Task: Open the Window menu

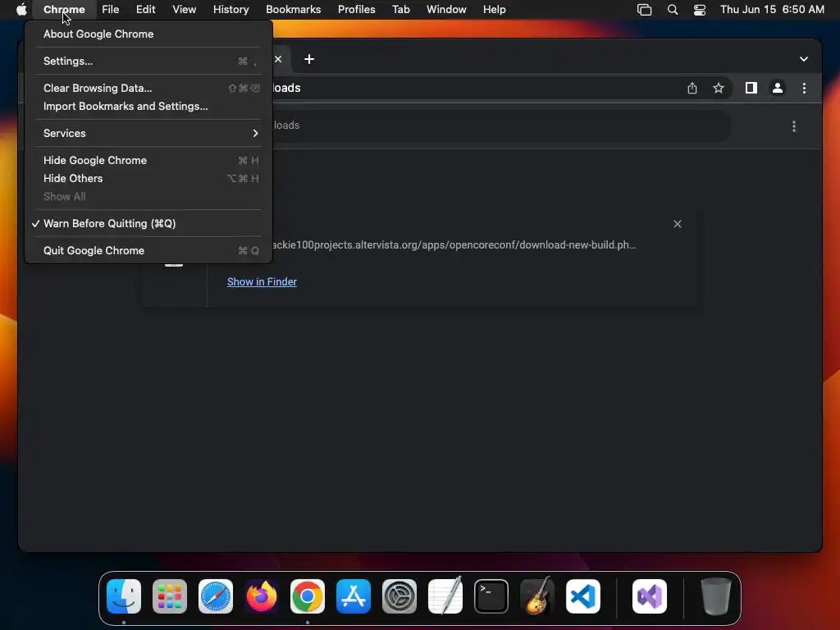Action: (x=446, y=10)
